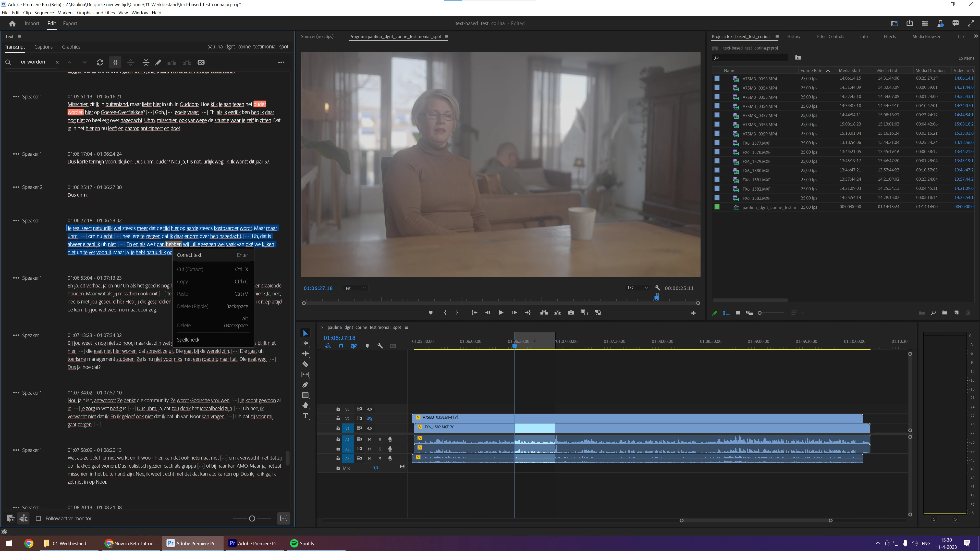Mute audio track A1
Screen dimensions: 980x551
(369, 439)
